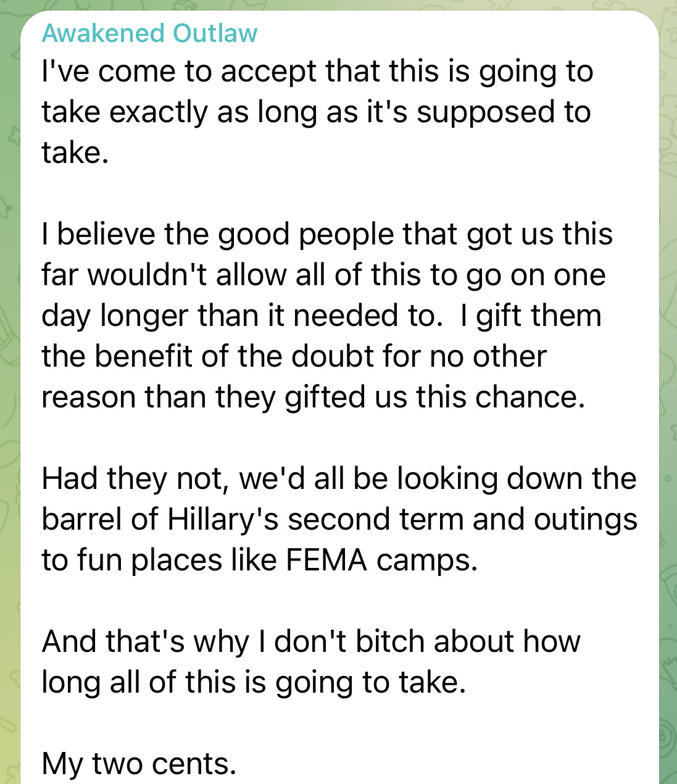Click the green chat background at left edge
This screenshot has height=784, width=677.
[x=9, y=395]
